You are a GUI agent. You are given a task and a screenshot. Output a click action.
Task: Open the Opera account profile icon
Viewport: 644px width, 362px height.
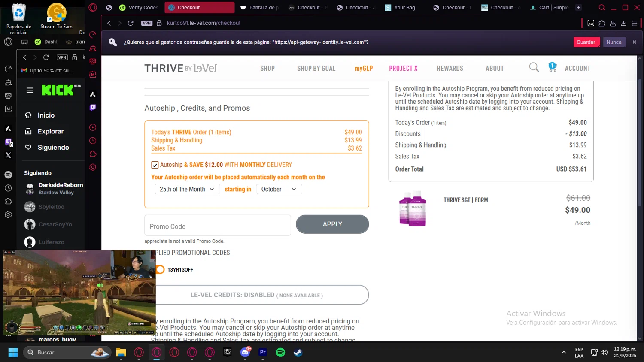pos(613,23)
